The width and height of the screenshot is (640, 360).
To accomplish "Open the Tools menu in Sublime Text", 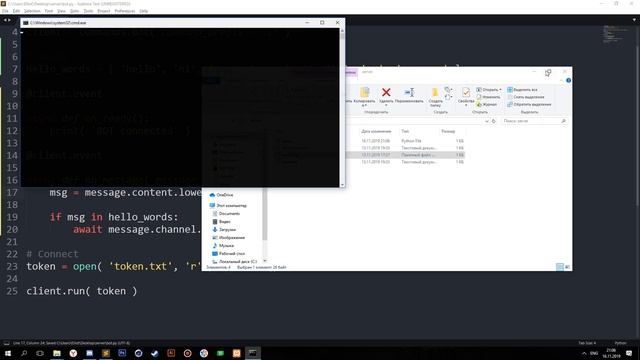I will point(88,11).
